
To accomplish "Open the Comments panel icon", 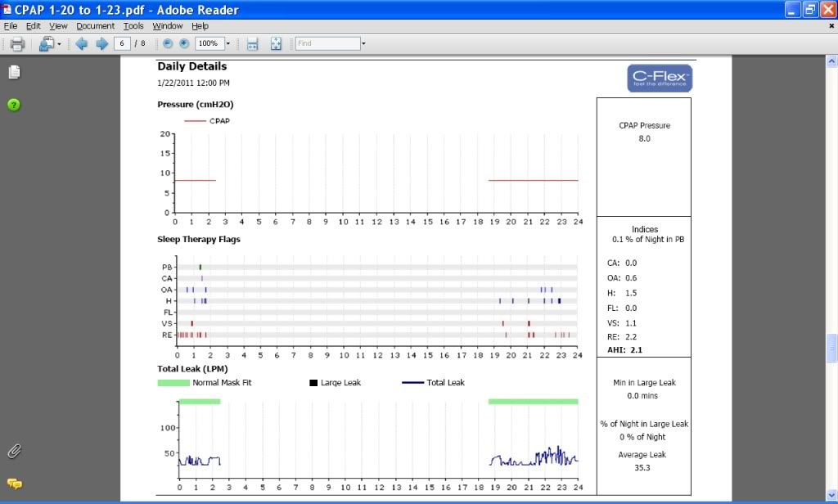I will (x=14, y=484).
